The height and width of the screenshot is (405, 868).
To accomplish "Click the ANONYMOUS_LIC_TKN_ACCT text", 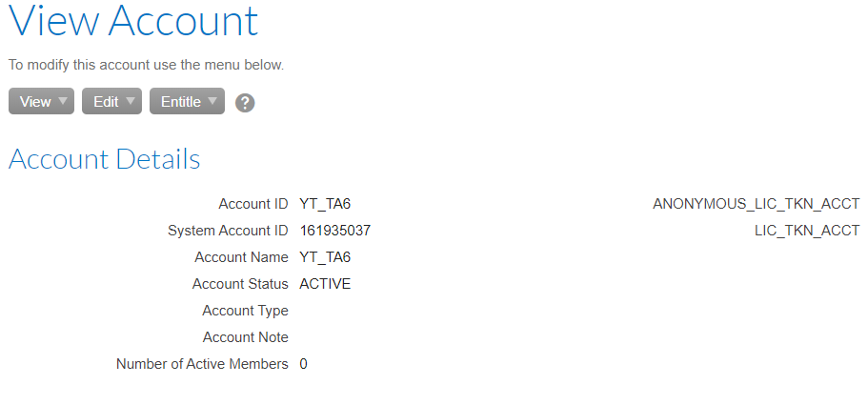I will coord(757,204).
